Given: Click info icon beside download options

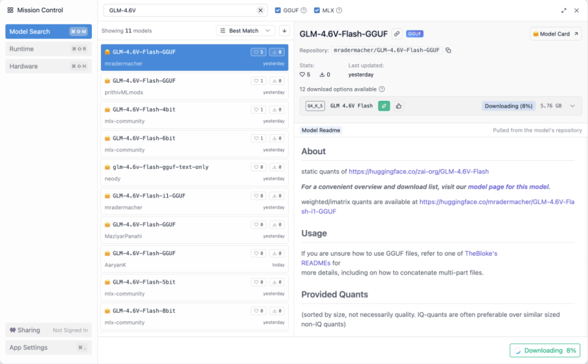Looking at the screenshot, I should click(x=382, y=89).
